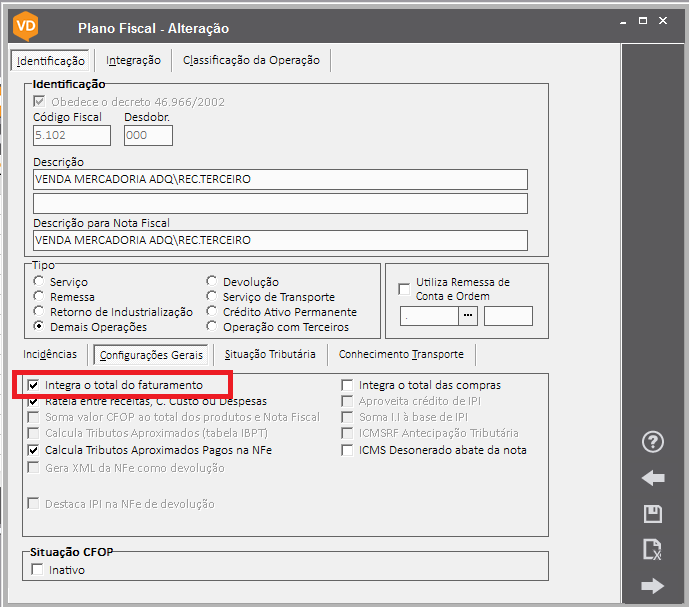The height and width of the screenshot is (607, 689).
Task: Click Descrição para Nota Fiscal field
Action: [280, 240]
